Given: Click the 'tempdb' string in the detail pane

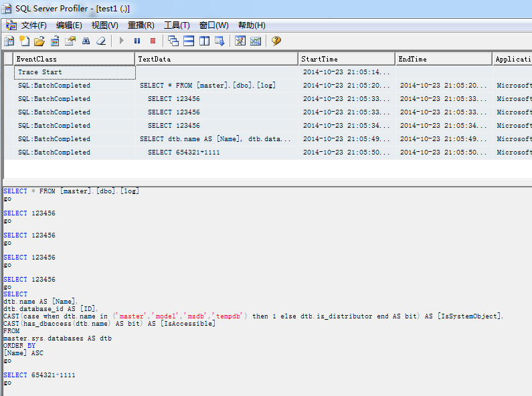Looking at the screenshot, I should 228,316.
